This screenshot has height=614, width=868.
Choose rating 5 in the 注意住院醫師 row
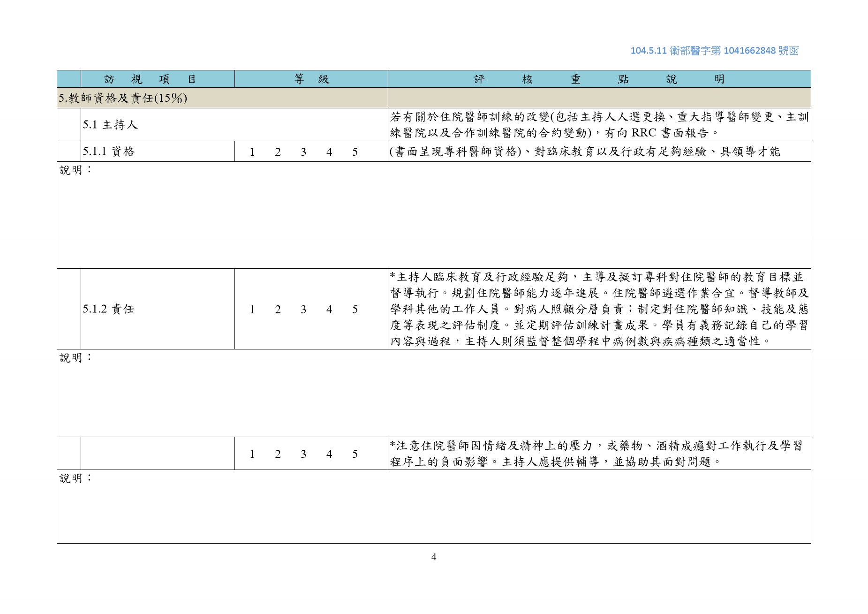pos(355,454)
